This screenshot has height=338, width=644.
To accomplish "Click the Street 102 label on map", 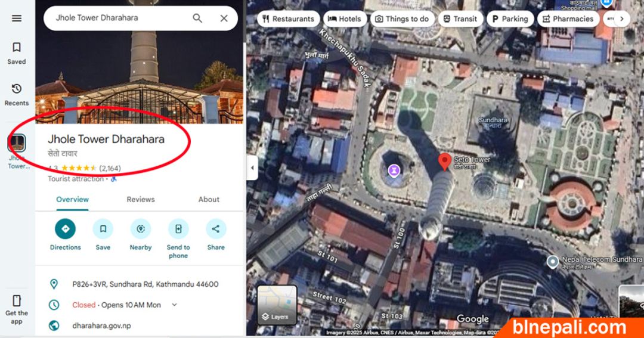I will tap(329, 297).
